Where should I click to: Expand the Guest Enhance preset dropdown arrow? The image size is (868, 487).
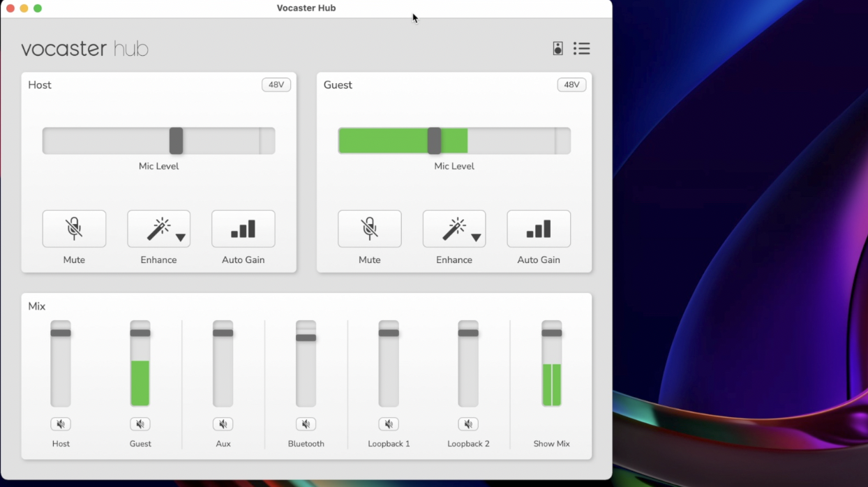476,238
